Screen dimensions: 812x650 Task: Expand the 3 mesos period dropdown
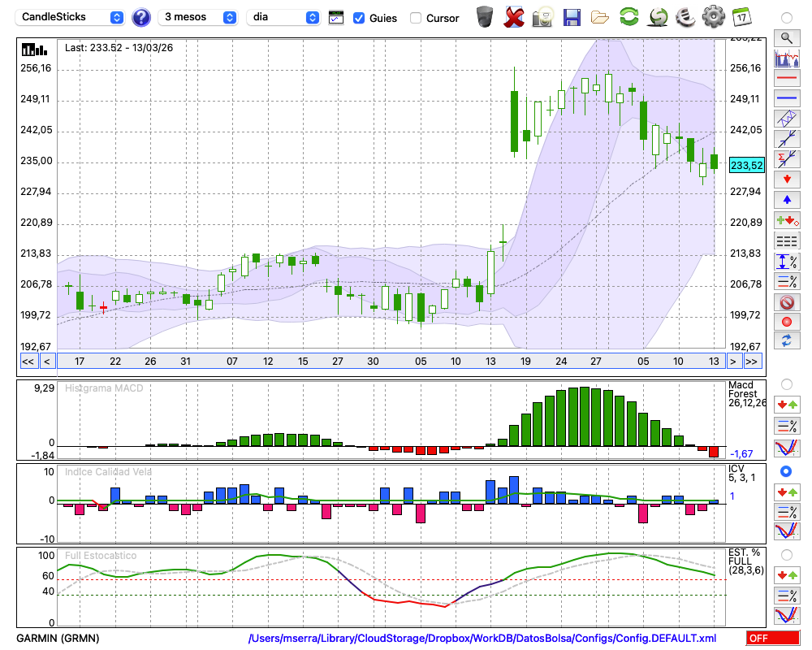[x=198, y=17]
